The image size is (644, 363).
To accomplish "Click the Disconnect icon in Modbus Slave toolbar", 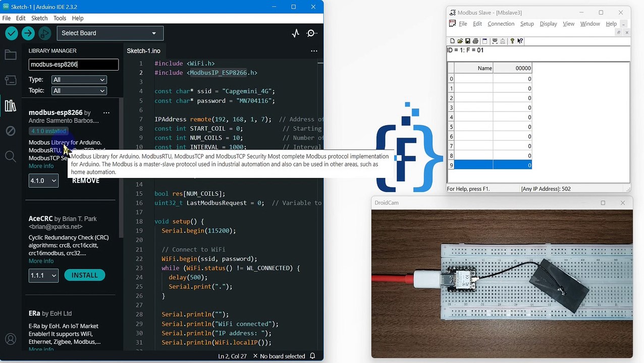I will point(503,41).
